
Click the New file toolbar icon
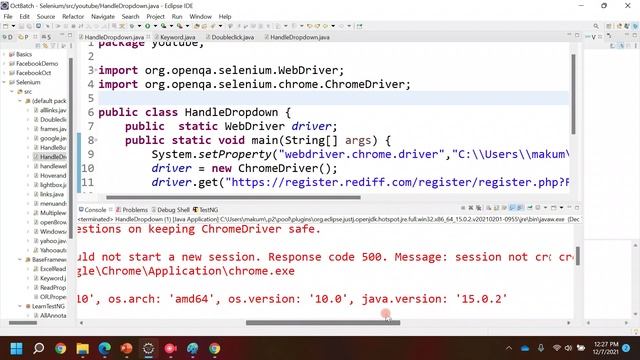coord(5,26)
